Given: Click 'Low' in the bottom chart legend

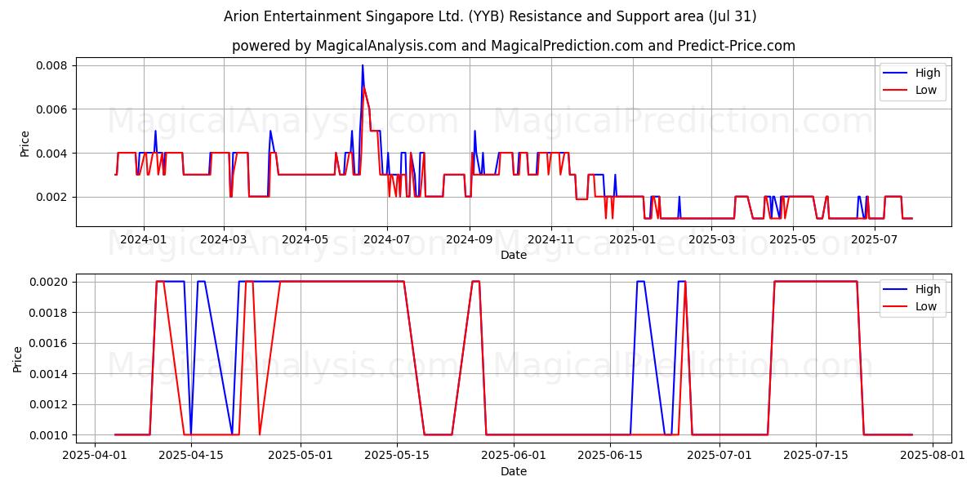Looking at the screenshot, I should [926, 306].
